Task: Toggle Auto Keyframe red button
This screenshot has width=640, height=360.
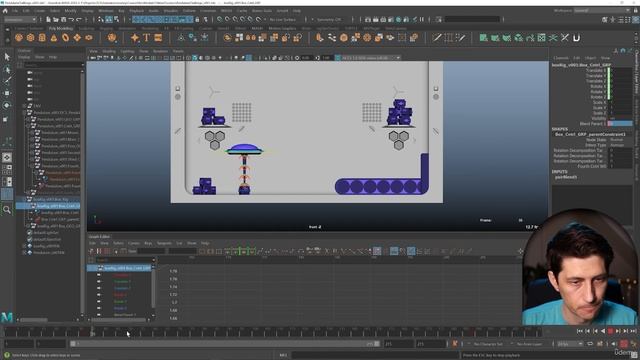Action: click(624, 344)
